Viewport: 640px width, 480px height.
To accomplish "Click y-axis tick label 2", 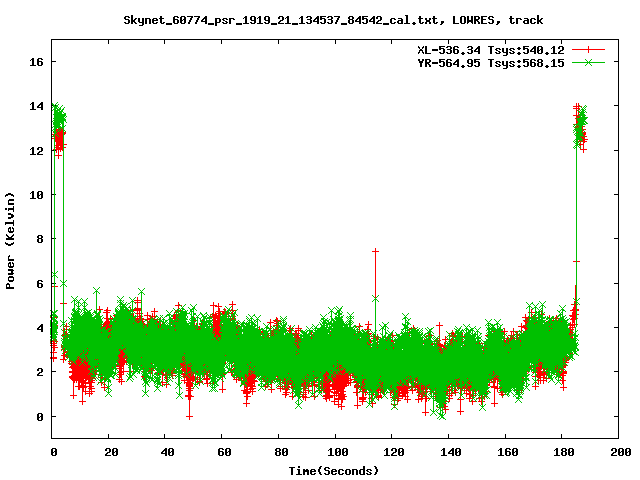I will (x=40, y=372).
